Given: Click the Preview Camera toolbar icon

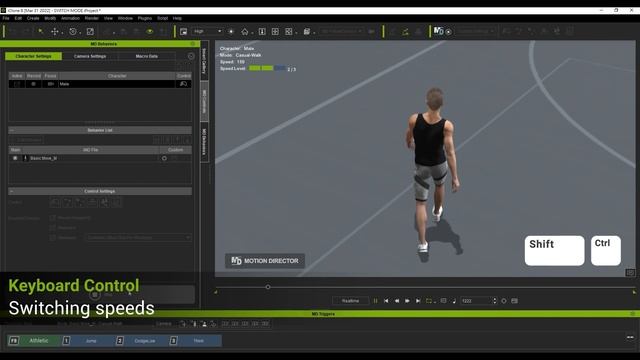Looking at the screenshot, I should pyautogui.click(x=184, y=31).
